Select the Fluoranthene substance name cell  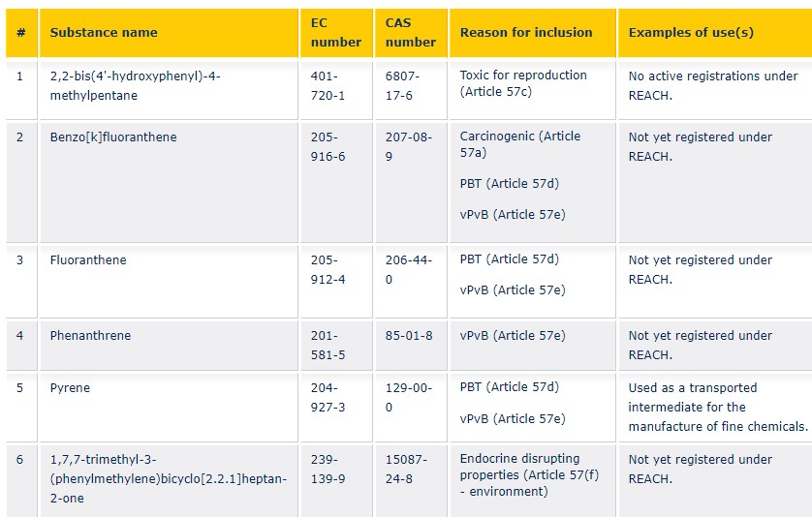[88, 260]
